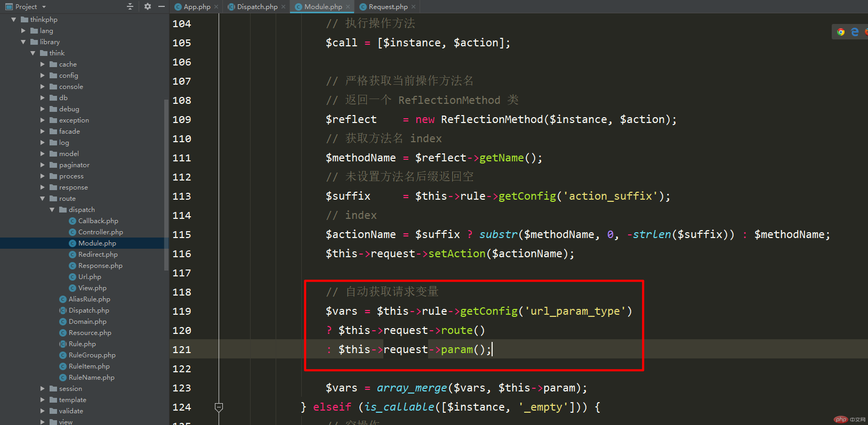Select the model folder

(69, 154)
